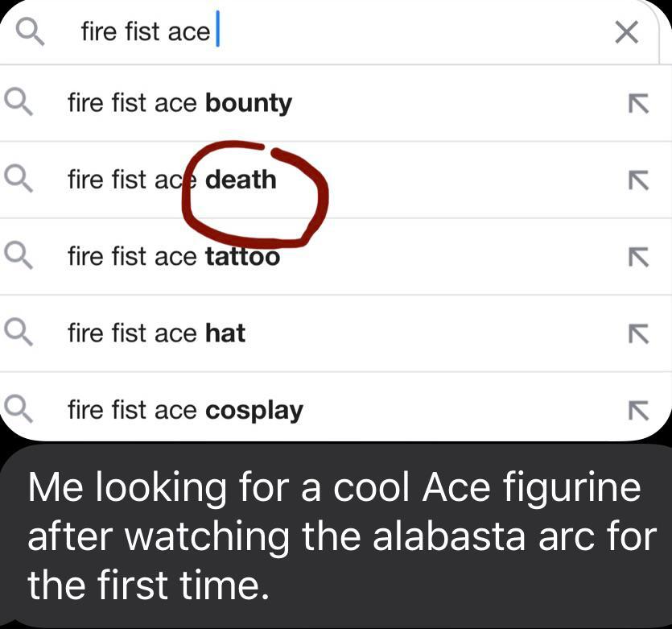Insert 'bounty' suggestion using its arrow icon
This screenshot has height=629, width=672.
click(637, 103)
